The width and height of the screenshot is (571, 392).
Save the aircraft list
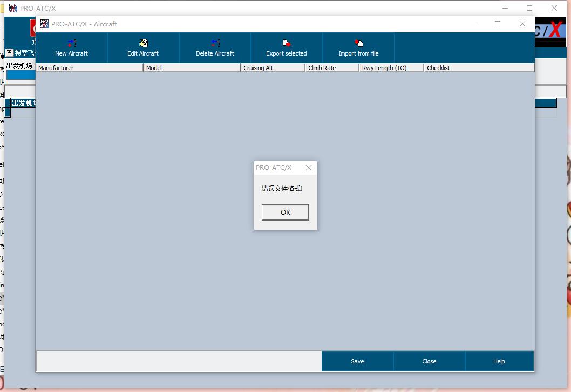357,361
